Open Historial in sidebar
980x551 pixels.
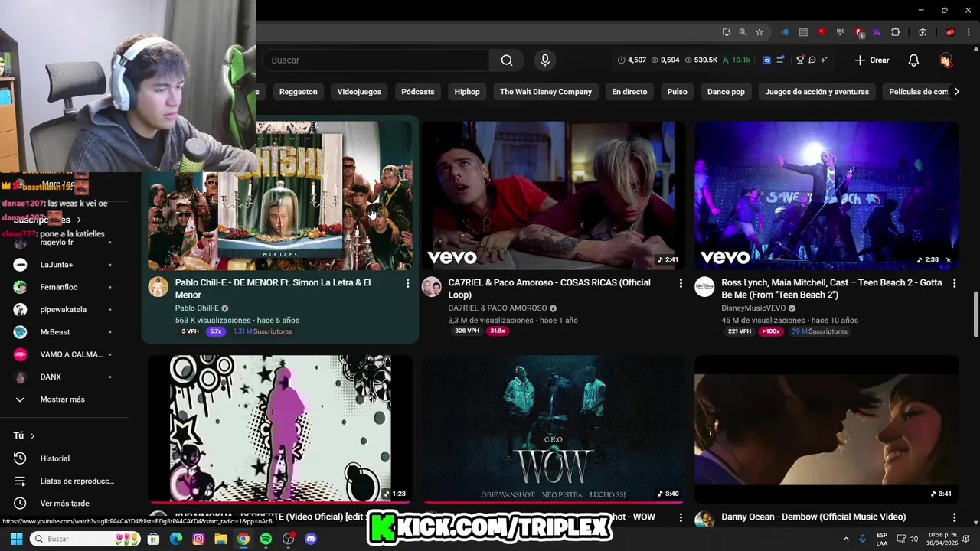click(x=55, y=458)
